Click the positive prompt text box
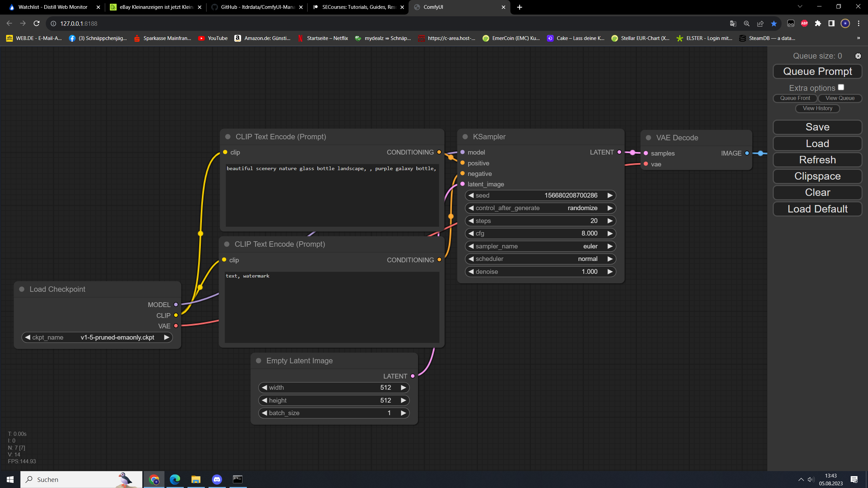The height and width of the screenshot is (488, 868). coord(332,196)
